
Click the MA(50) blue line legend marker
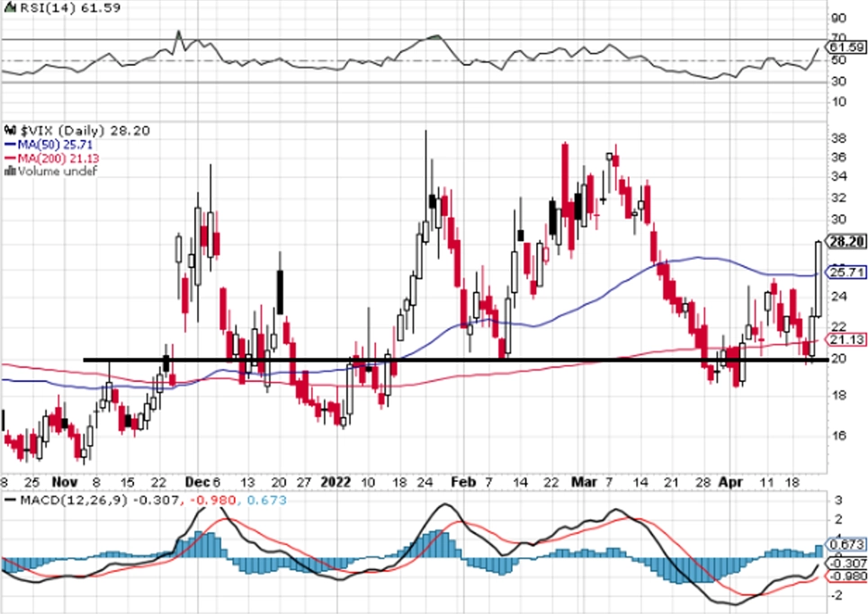click(x=11, y=145)
